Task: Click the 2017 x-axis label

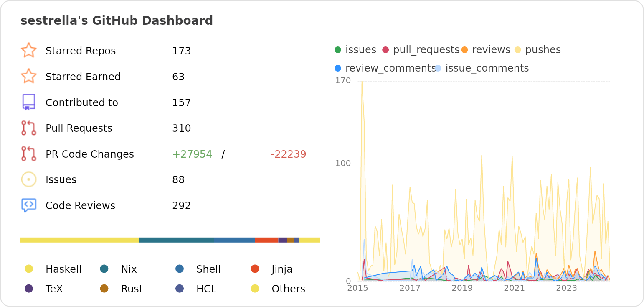Action: [410, 288]
